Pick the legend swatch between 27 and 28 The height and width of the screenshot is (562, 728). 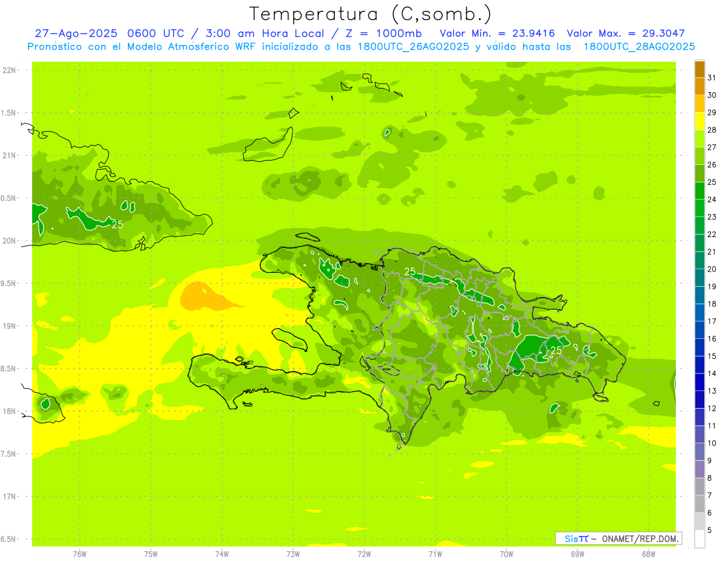pyautogui.click(x=699, y=138)
